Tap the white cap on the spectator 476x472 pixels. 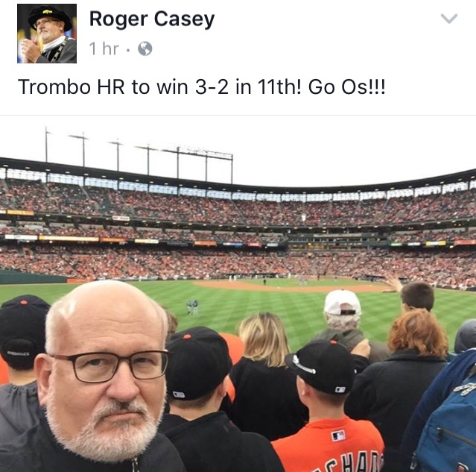click(342, 303)
